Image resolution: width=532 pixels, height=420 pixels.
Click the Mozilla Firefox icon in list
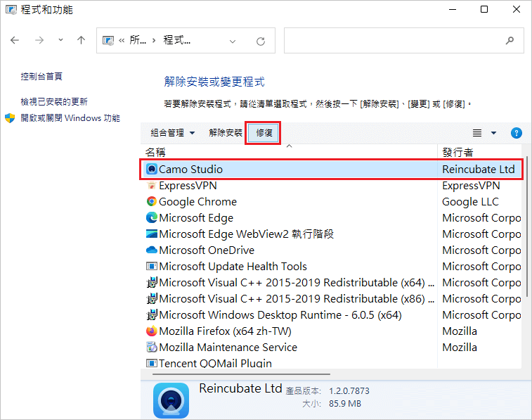151,331
